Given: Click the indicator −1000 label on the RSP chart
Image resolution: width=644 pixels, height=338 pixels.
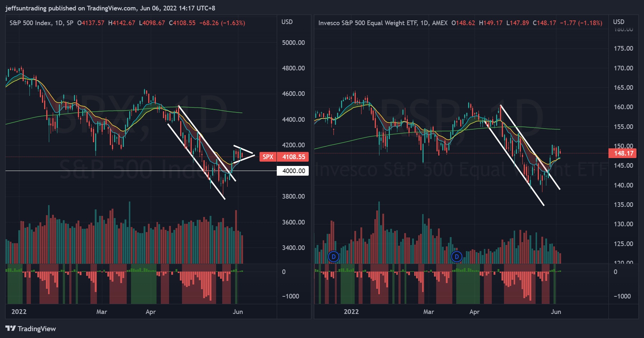Looking at the screenshot, I should point(622,296).
